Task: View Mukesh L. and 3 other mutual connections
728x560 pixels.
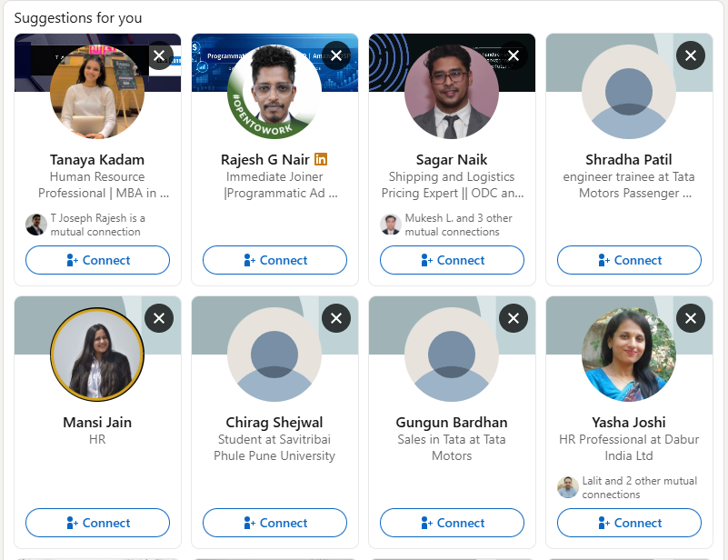Action: [x=446, y=225]
